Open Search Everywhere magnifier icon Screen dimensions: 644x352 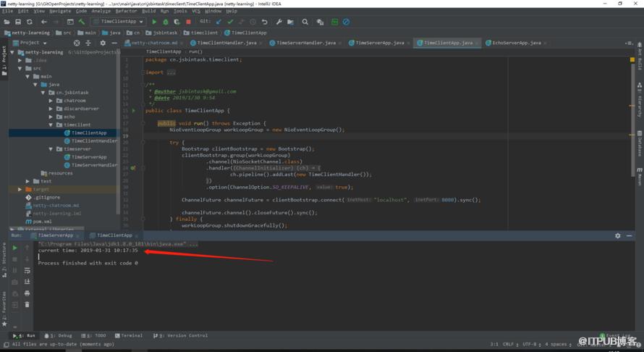tap(305, 22)
